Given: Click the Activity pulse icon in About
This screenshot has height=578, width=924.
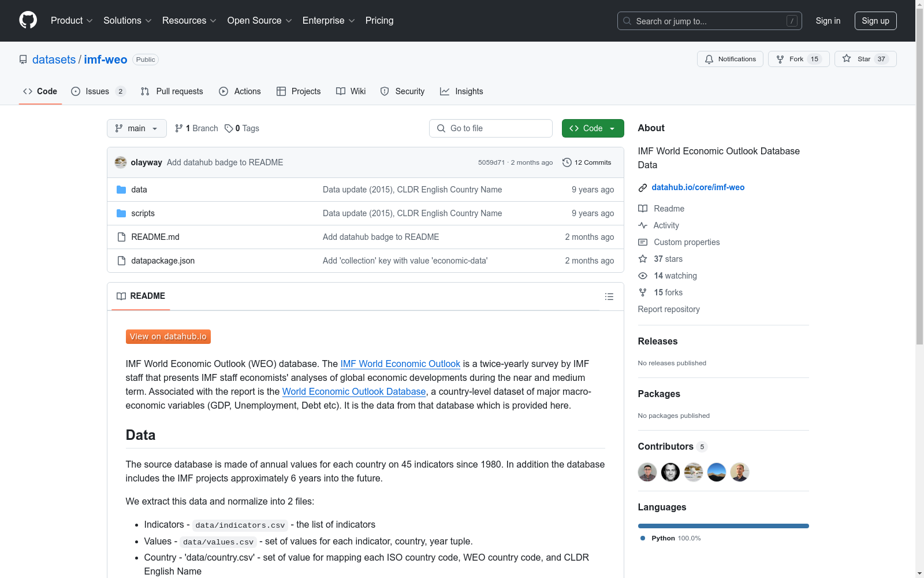Looking at the screenshot, I should [643, 225].
